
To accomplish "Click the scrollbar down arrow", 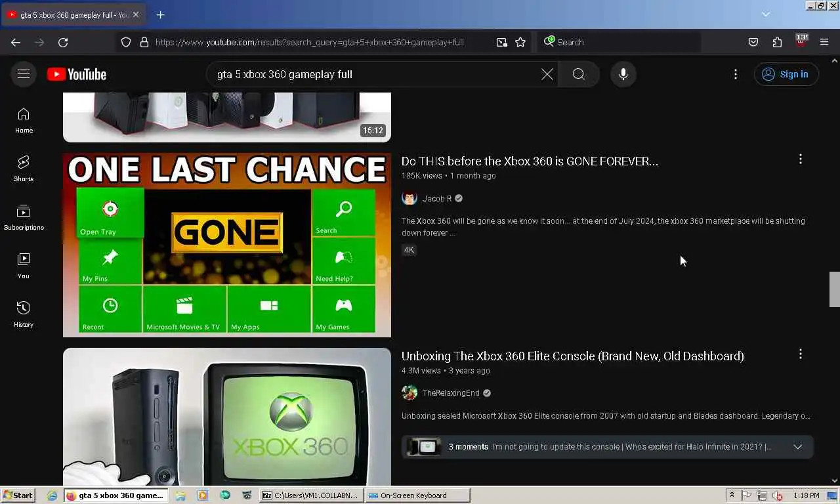I will (835, 480).
